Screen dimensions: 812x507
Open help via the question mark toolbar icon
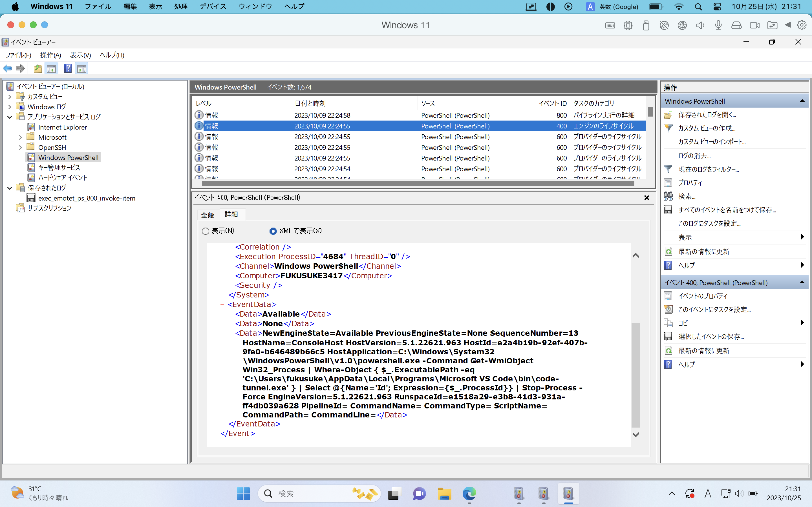coord(68,68)
